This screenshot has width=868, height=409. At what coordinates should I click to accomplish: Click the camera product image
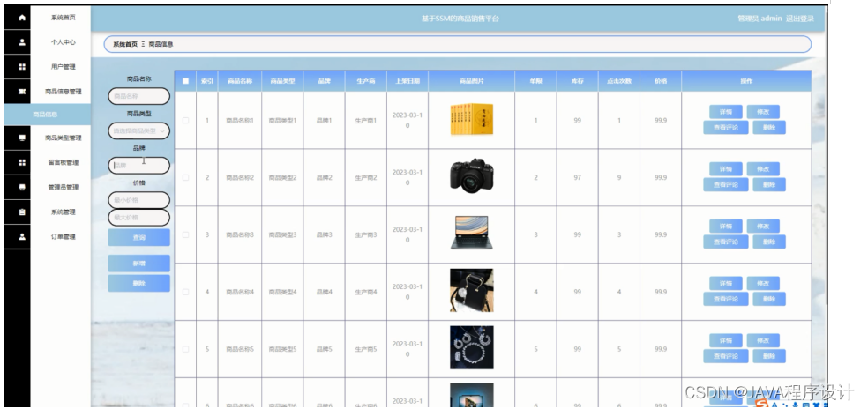coord(472,176)
